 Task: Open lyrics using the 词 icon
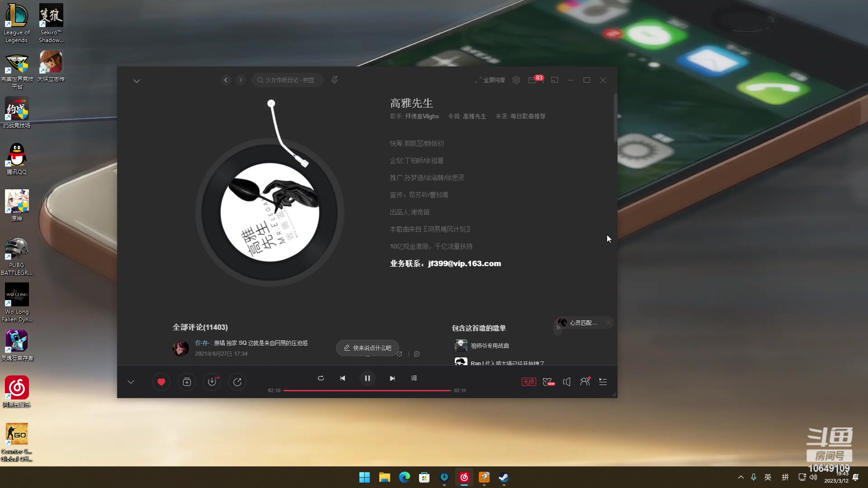click(414, 378)
